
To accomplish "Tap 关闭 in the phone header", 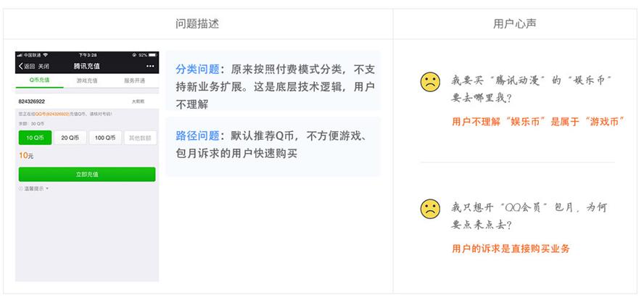I will 44,66.
